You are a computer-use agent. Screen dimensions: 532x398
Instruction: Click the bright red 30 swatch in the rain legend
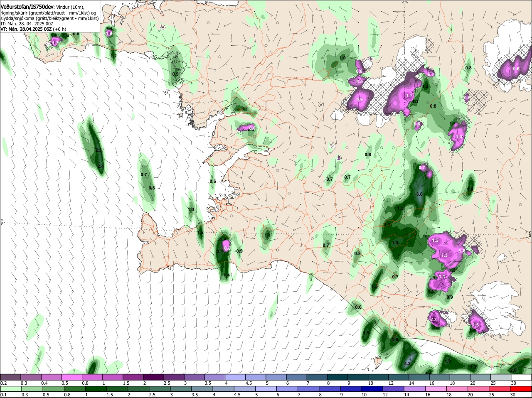521,389
